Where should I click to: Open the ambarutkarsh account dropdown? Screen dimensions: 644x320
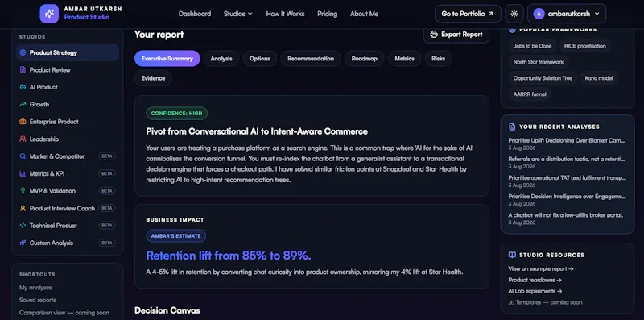567,14
